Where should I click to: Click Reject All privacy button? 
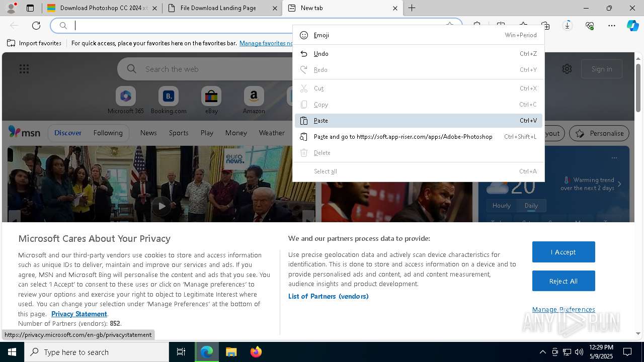[563, 281]
